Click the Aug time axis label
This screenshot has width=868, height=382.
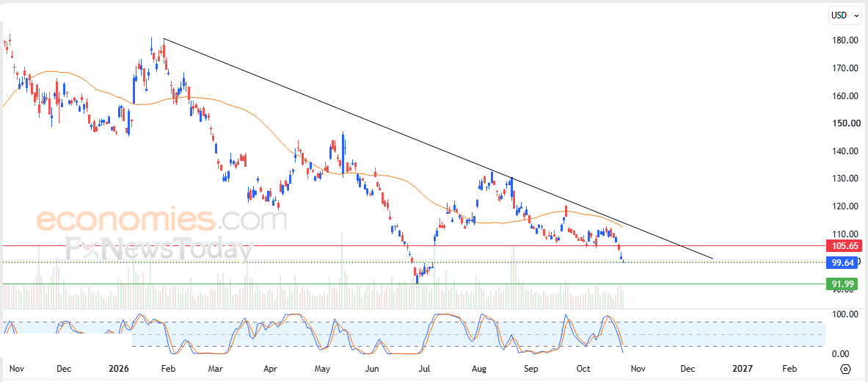tap(479, 369)
